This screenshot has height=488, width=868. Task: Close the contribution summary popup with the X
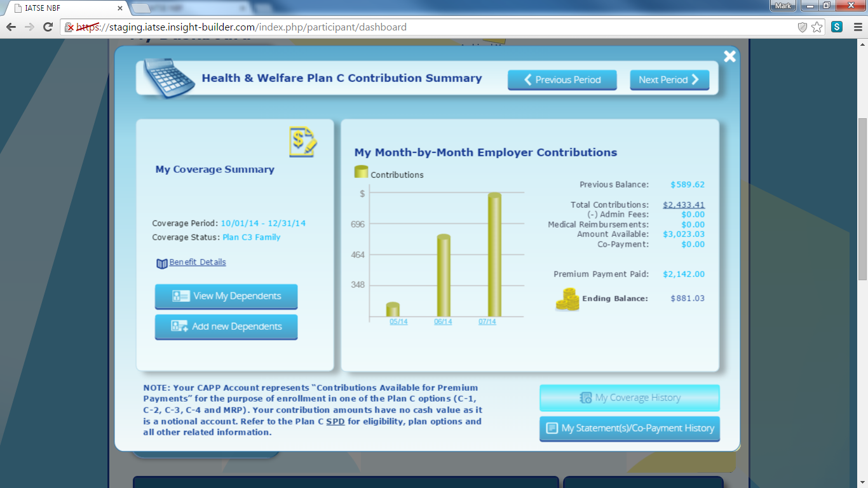(729, 57)
